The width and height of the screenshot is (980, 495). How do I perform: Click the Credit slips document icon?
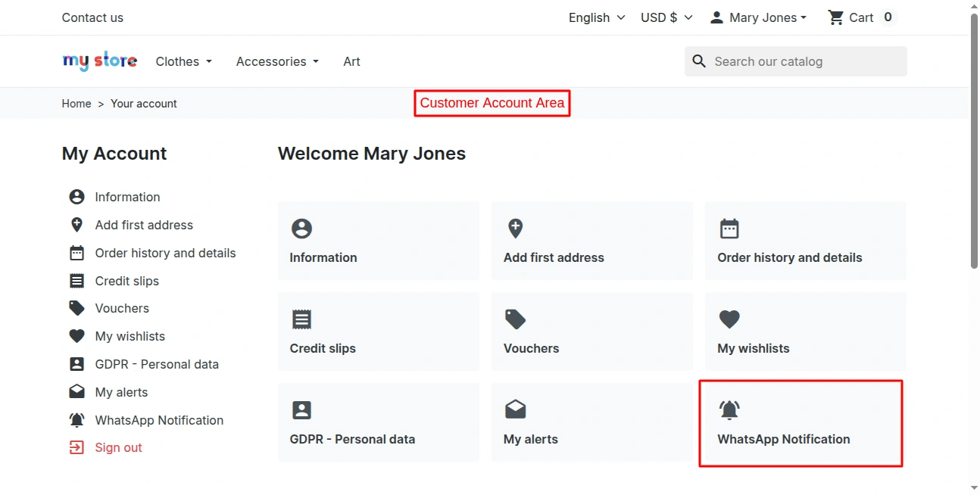point(301,319)
